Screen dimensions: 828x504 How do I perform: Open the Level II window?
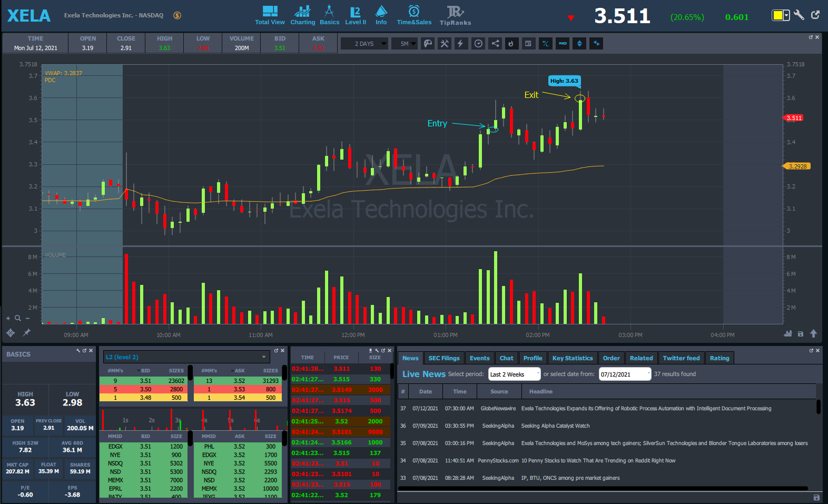point(356,15)
